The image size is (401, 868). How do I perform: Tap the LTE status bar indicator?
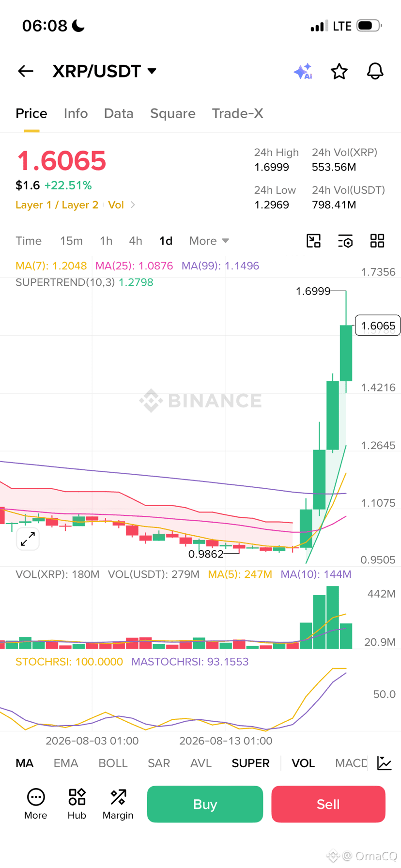342,26
